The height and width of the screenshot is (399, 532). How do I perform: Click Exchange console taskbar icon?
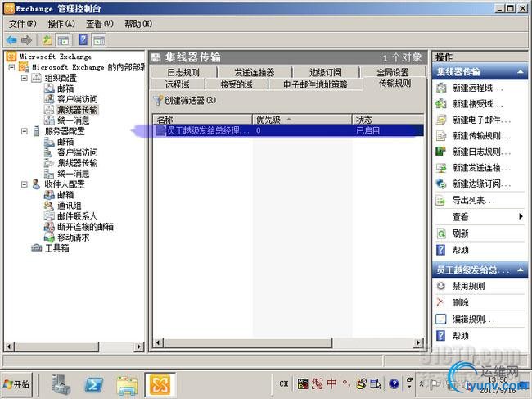[x=160, y=384]
